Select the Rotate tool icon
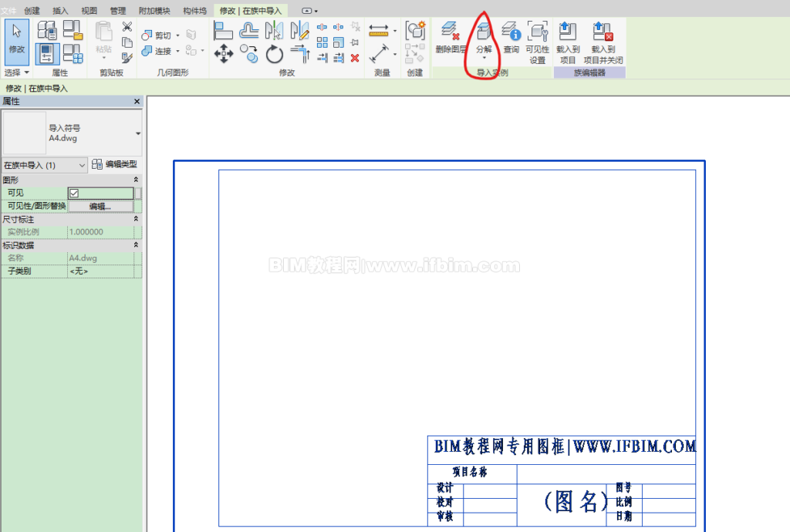This screenshot has width=790, height=532. click(x=275, y=54)
